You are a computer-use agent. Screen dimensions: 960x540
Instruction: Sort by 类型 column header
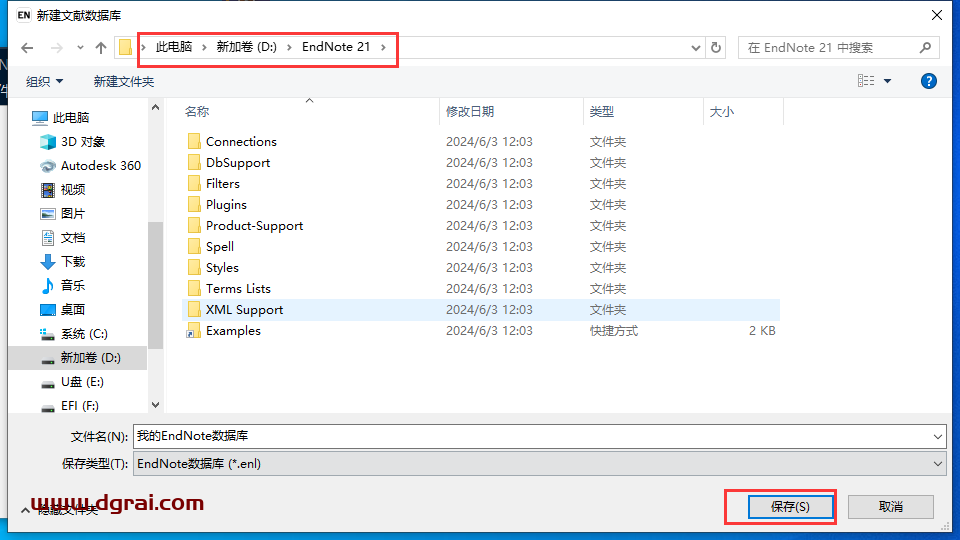(x=601, y=111)
